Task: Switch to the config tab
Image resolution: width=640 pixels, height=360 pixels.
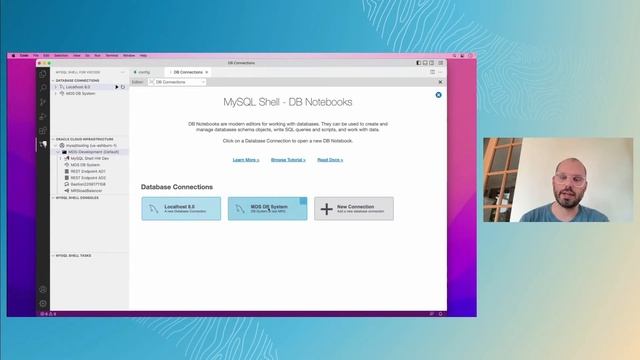Action: (142, 72)
